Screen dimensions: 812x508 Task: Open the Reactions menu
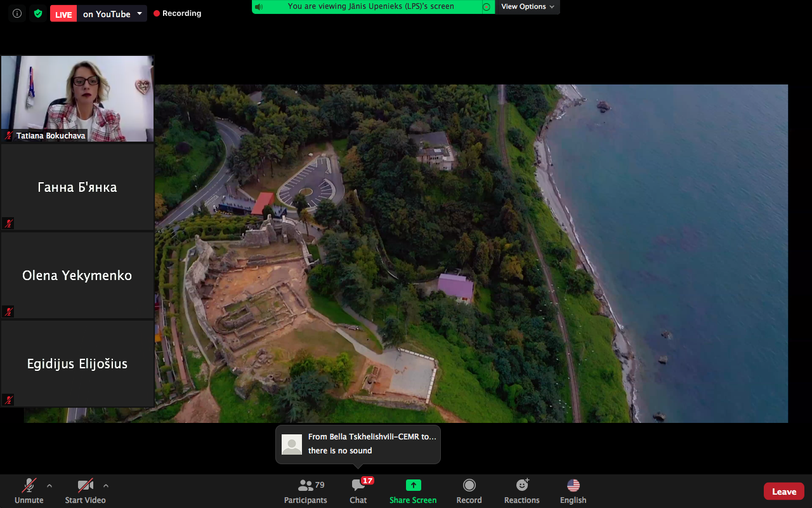tap(521, 491)
